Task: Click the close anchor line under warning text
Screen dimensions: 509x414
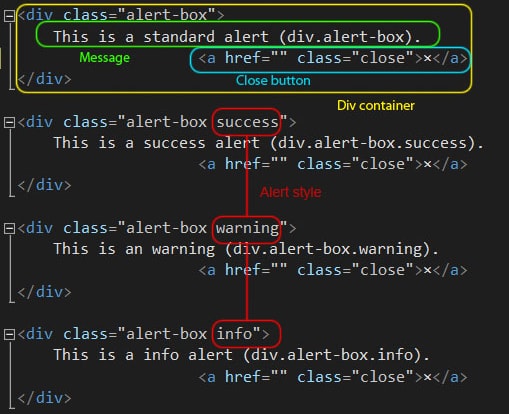Action: click(333, 270)
